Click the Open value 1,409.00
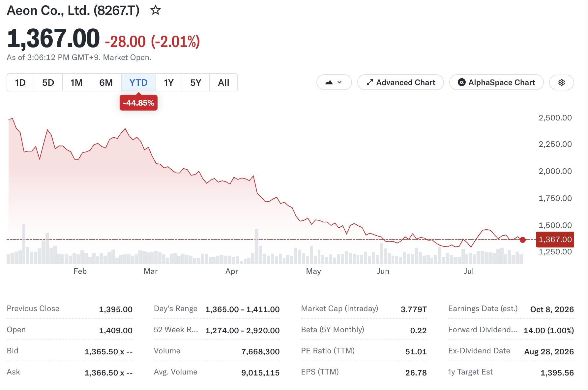Viewport: 588px width, 390px height. [x=116, y=331]
